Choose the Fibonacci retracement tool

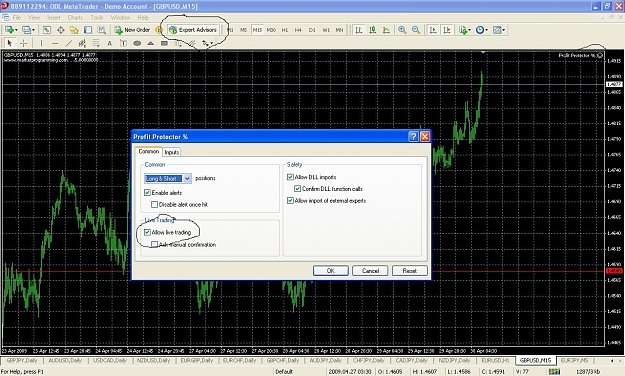tap(96, 43)
